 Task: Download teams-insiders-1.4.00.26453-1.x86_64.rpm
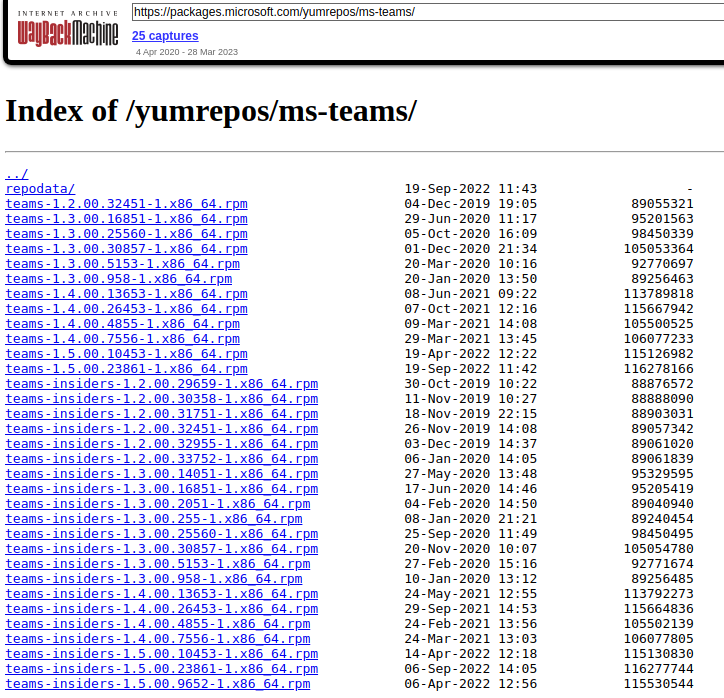pos(162,609)
